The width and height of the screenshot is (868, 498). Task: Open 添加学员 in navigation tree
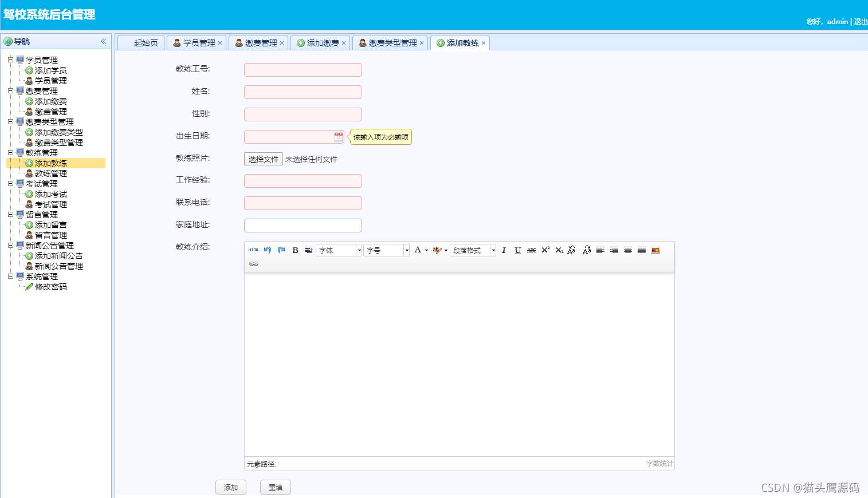pyautogui.click(x=50, y=70)
